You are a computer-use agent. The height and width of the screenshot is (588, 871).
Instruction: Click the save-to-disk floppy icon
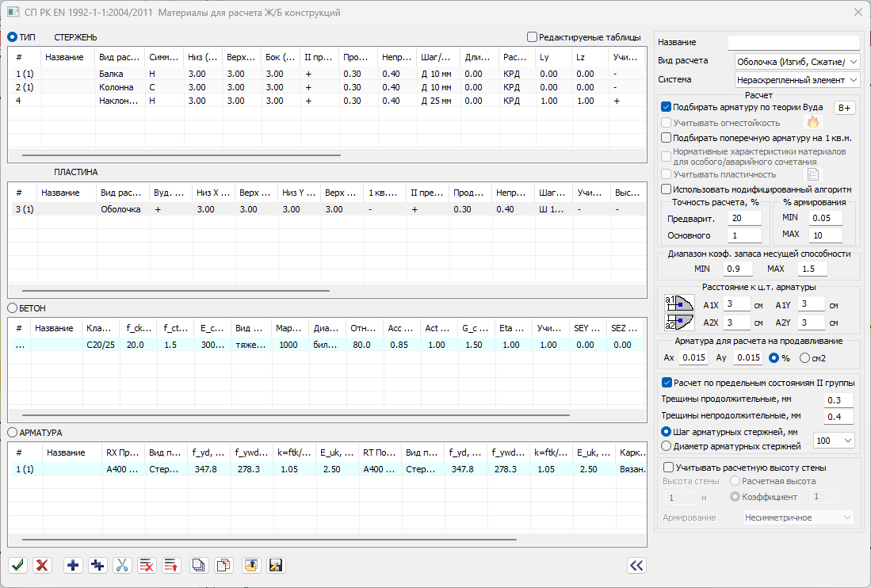click(x=276, y=565)
